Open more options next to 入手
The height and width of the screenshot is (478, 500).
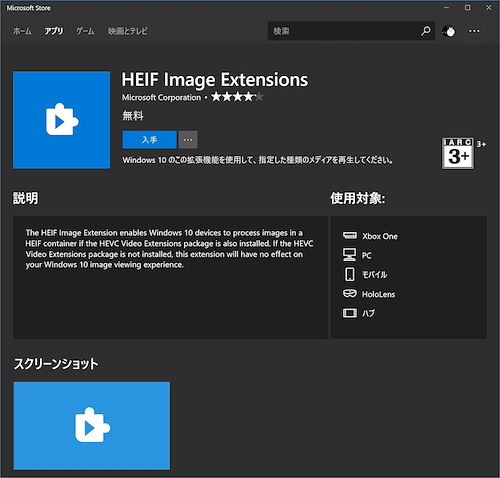(x=188, y=140)
